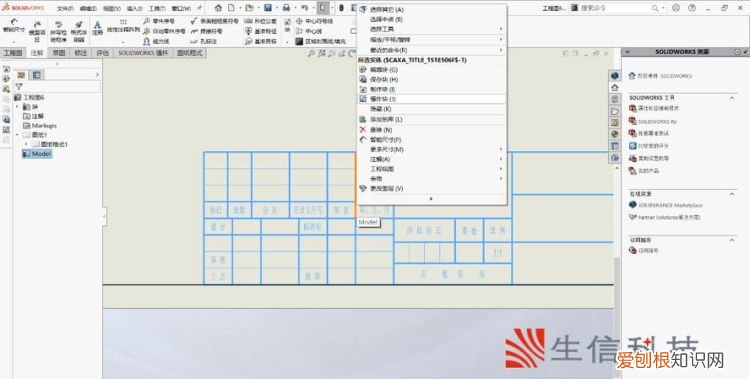Collapse the SOLIDWORKS 工具 section
Viewport: 750px width, 379px height.
(731, 98)
